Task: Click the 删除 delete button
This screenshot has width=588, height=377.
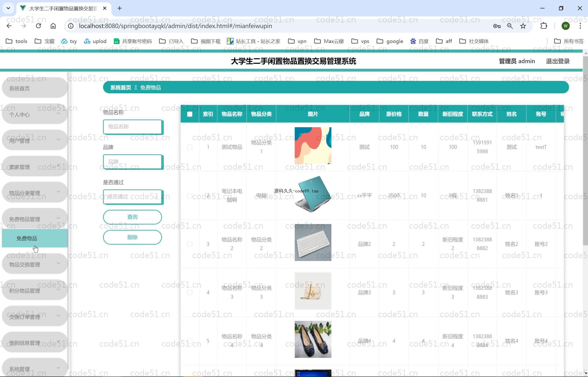Action: 132,237
